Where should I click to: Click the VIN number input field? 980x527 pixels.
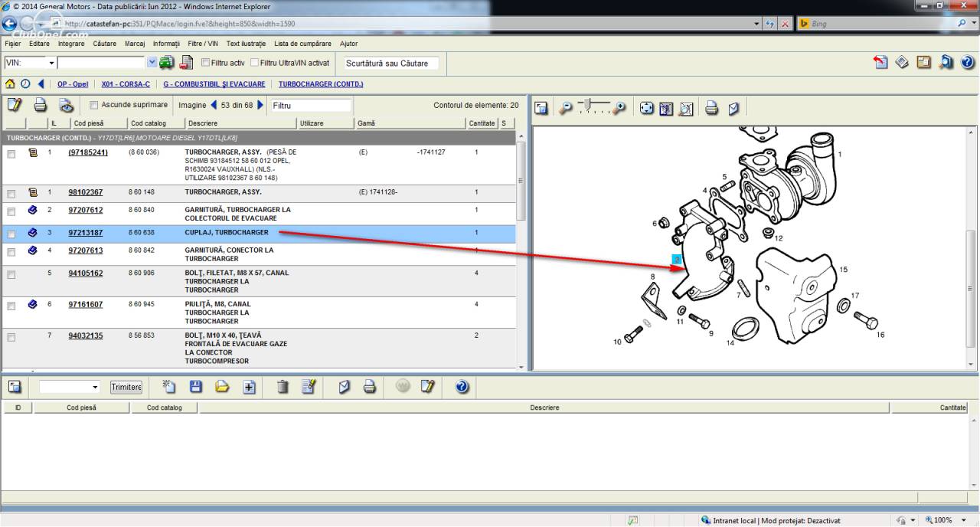click(x=102, y=63)
